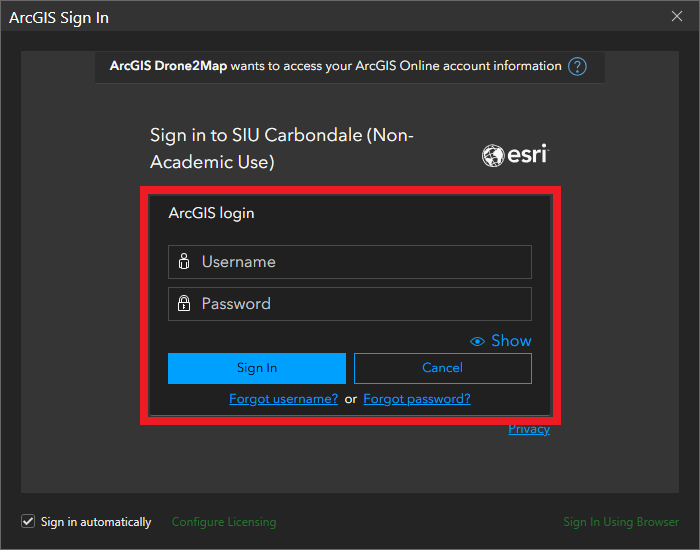This screenshot has height=550, width=700.
Task: Open the Forgot username? link
Action: click(283, 399)
